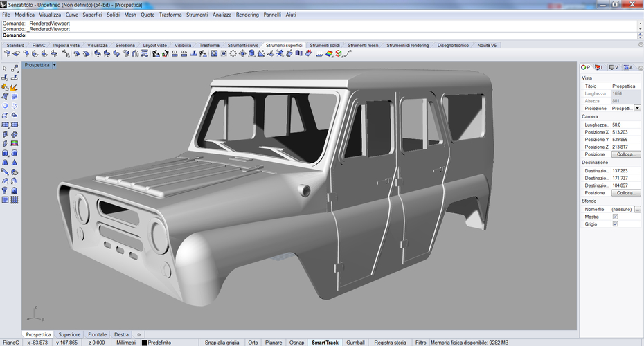Click the rainbow surface analysis toolbar icon

(x=329, y=53)
